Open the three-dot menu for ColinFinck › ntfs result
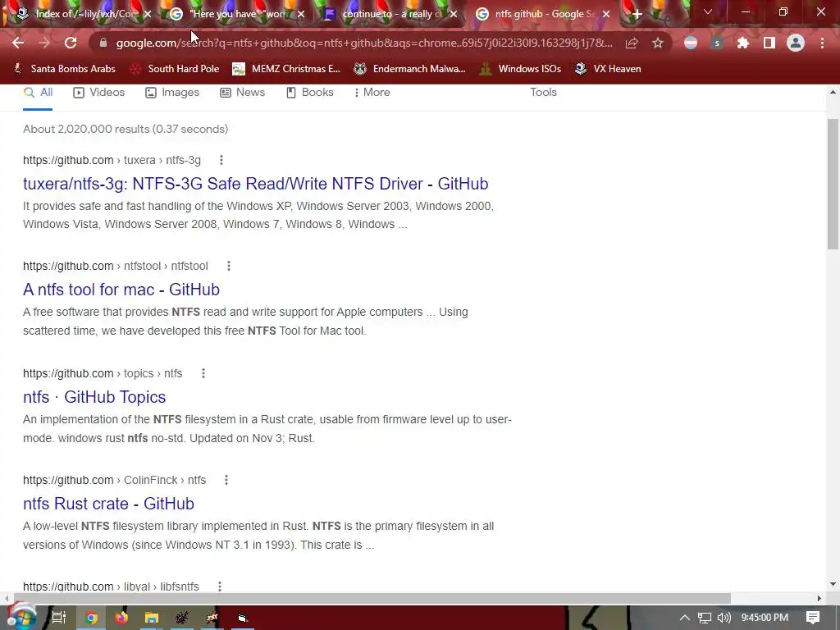This screenshot has width=840, height=630. (226, 480)
